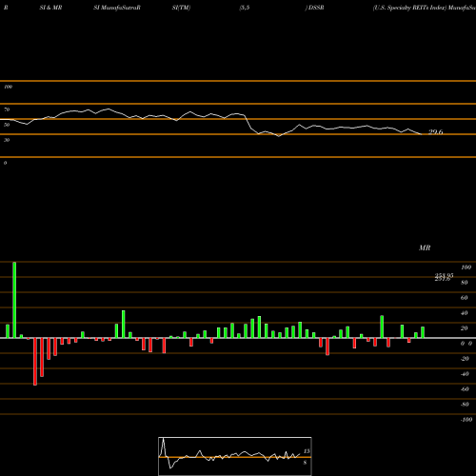Select the 70 level label on RSI axis
Screen dimensions: 476x476
coord(7,109)
